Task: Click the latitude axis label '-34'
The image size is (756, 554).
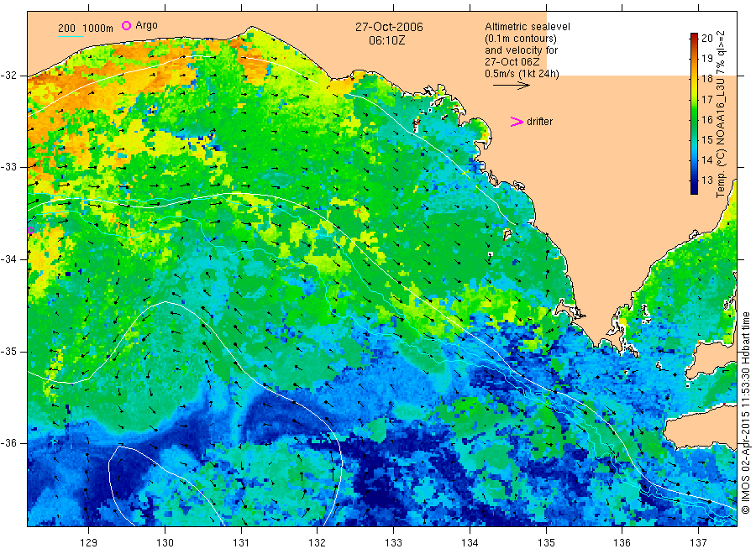Action: [8, 259]
